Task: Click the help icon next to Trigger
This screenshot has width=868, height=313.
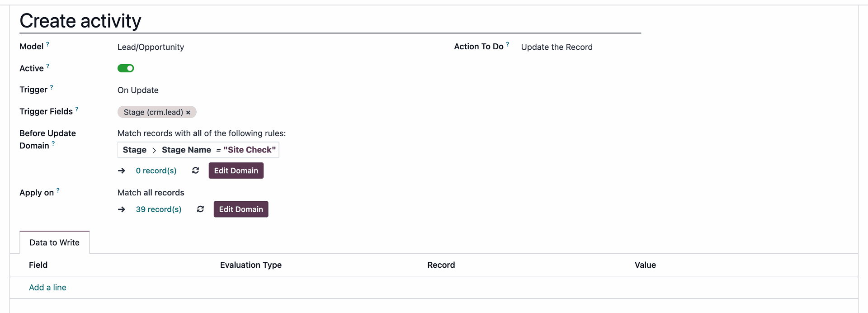Action: click(52, 87)
